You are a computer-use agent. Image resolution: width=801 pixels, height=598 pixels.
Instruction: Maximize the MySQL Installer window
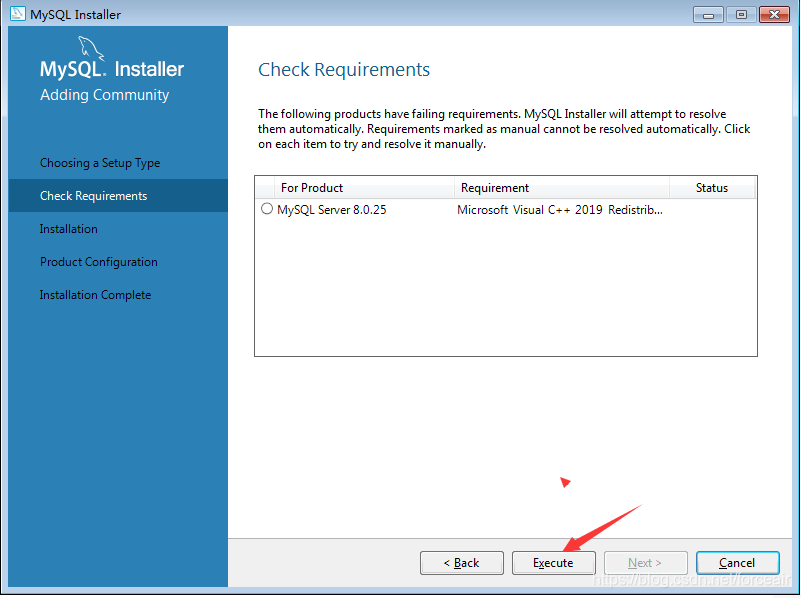coord(741,14)
